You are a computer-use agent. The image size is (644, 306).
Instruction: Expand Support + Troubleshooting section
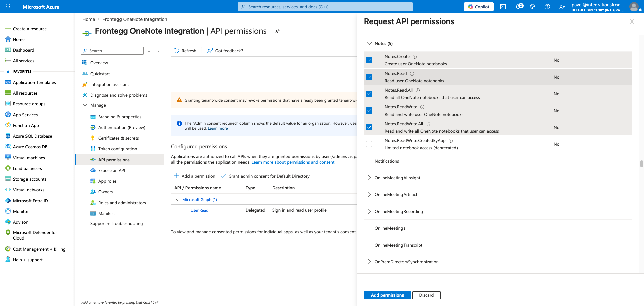coord(85,223)
